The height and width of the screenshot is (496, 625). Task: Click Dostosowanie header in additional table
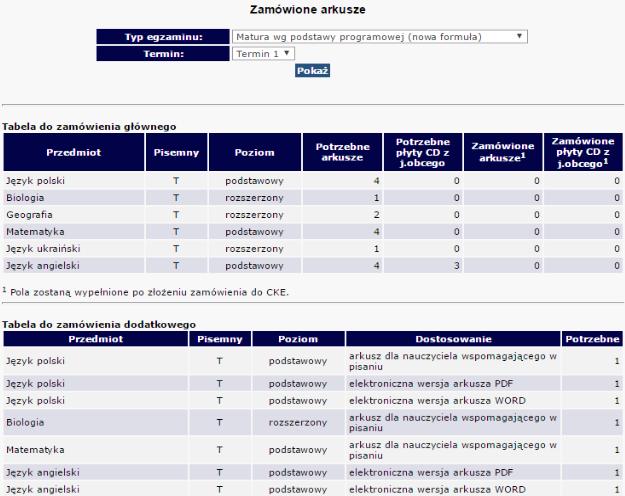453,339
